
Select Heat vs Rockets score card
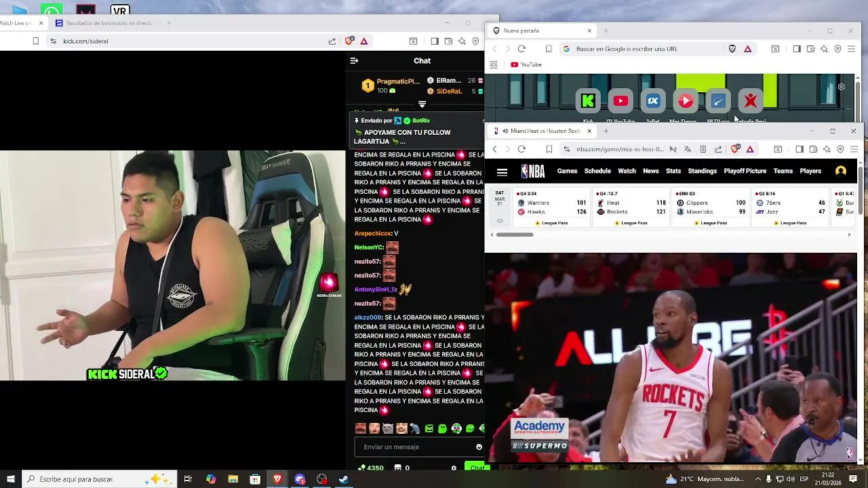631,207
